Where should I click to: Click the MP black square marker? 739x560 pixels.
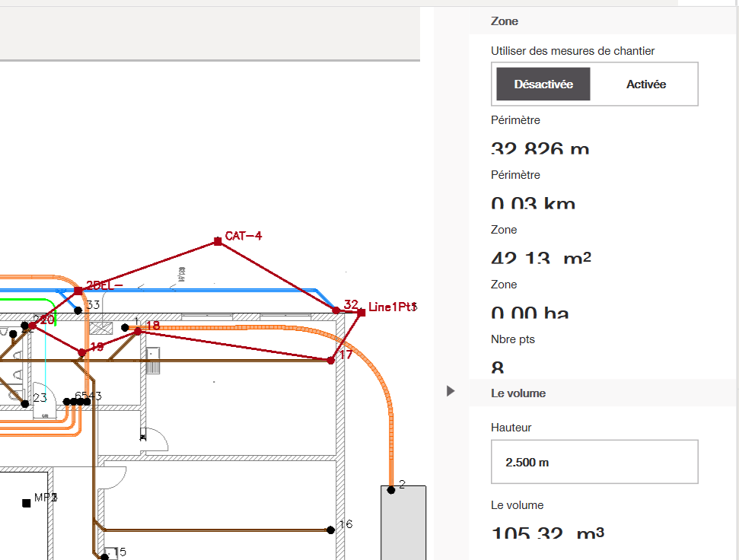pos(27,503)
